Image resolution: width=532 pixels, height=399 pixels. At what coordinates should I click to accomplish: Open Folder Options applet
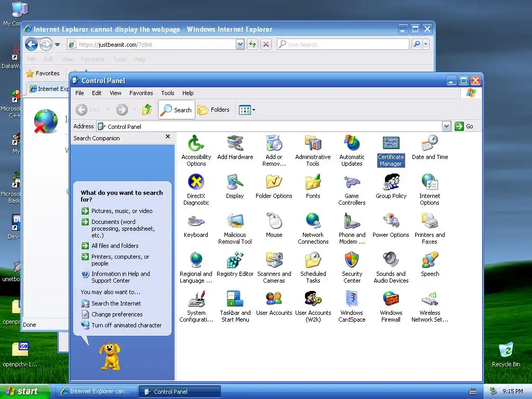[x=274, y=187]
